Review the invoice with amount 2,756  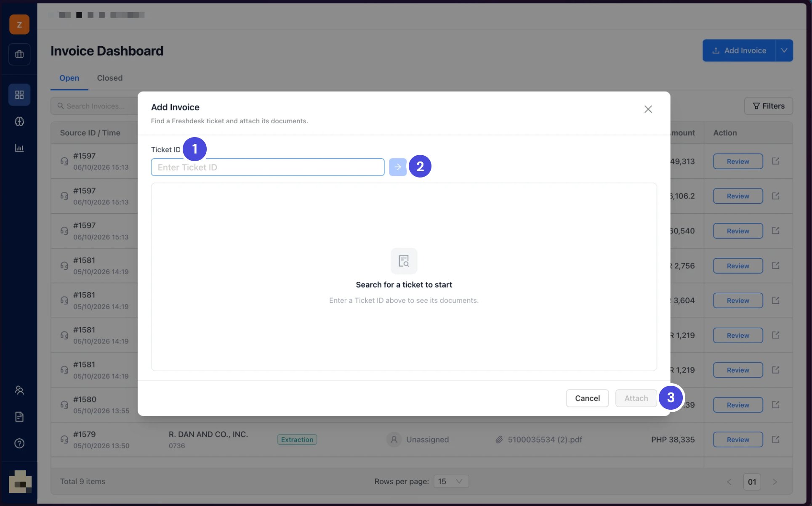tap(738, 266)
